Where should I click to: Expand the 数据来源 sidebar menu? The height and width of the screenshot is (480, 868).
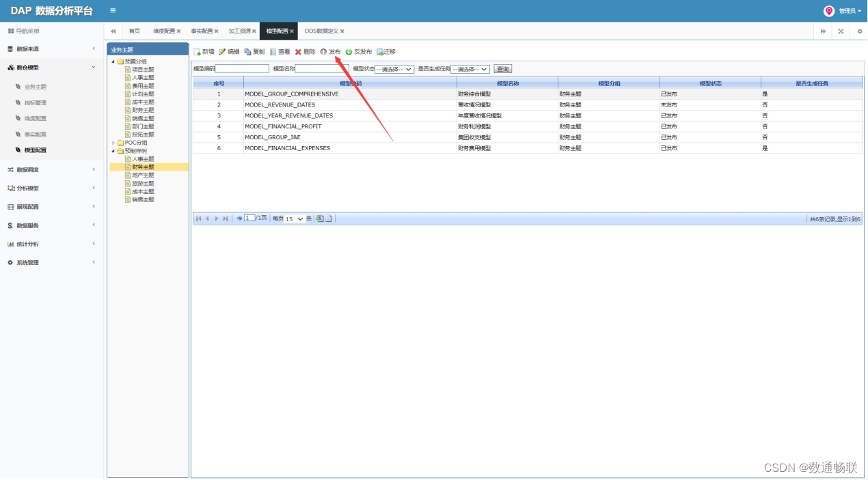52,49
